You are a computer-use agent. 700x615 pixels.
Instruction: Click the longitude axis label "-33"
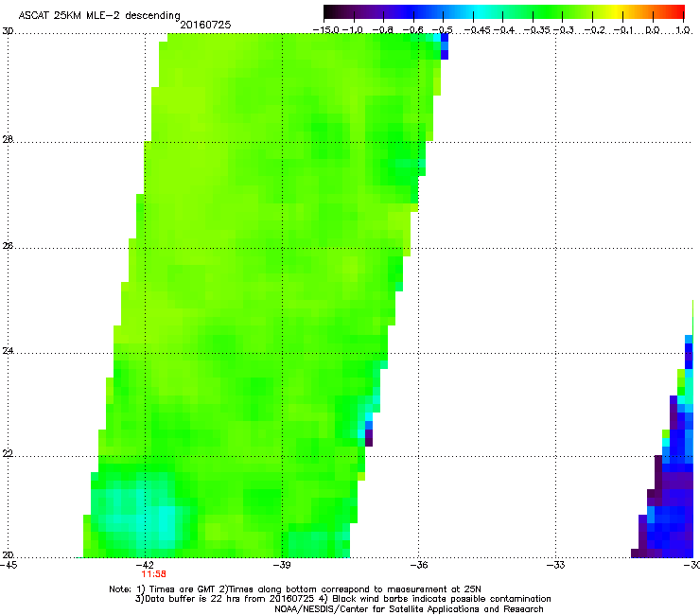556,565
